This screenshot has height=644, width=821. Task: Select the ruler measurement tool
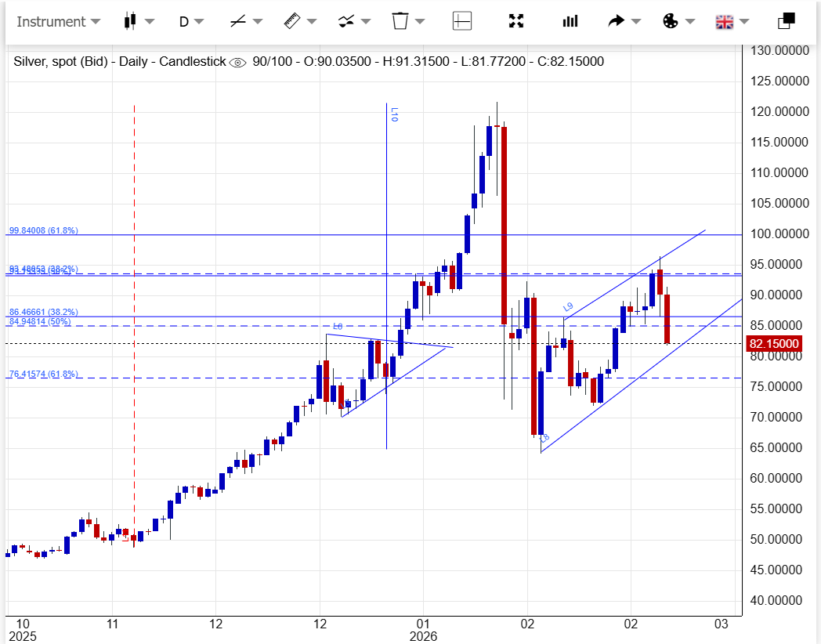coord(292,21)
